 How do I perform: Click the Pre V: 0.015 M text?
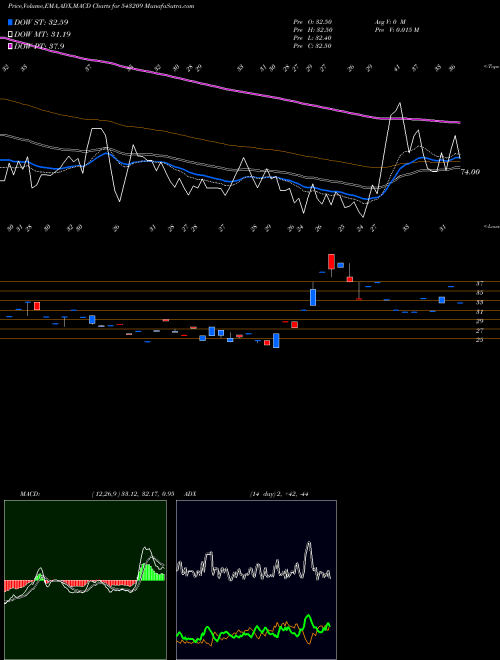(x=397, y=30)
